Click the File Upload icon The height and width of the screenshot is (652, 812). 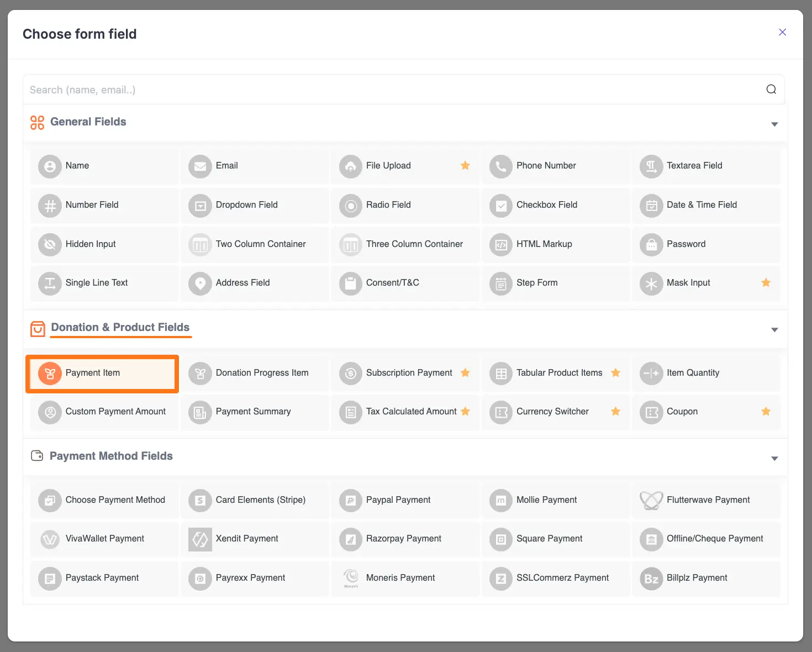coord(350,166)
